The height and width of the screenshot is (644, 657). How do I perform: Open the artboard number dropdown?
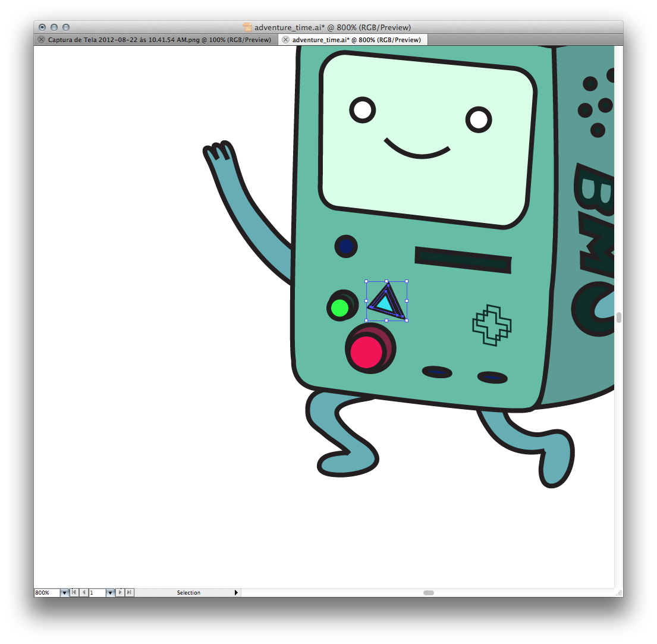click(x=110, y=592)
